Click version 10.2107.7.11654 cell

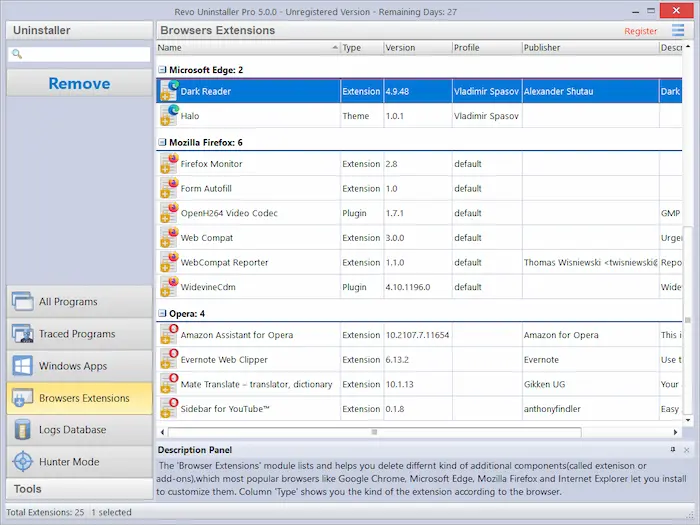(x=418, y=335)
